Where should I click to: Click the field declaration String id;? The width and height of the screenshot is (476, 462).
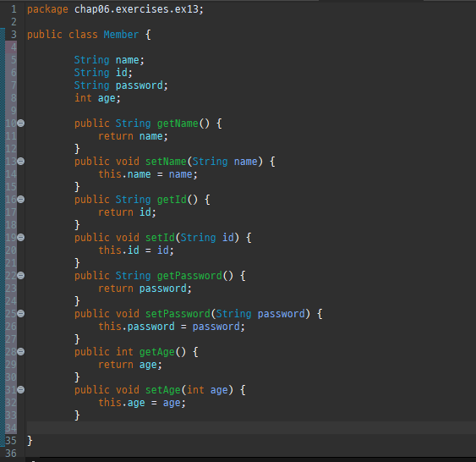click(x=103, y=73)
